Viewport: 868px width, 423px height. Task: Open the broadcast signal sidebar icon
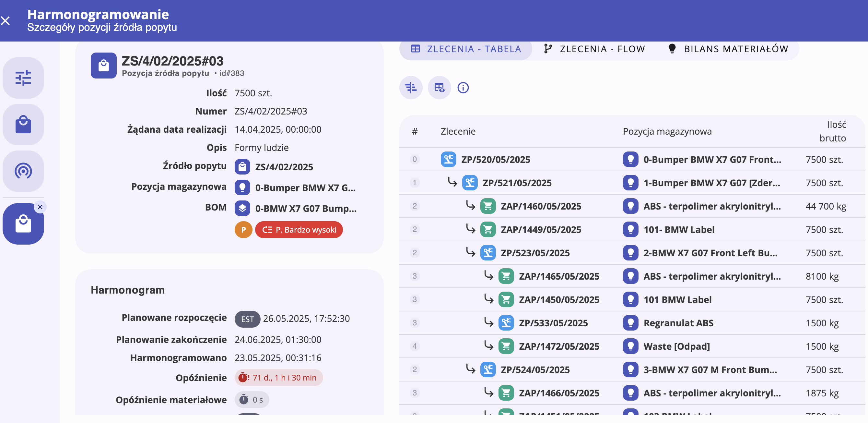point(23,171)
